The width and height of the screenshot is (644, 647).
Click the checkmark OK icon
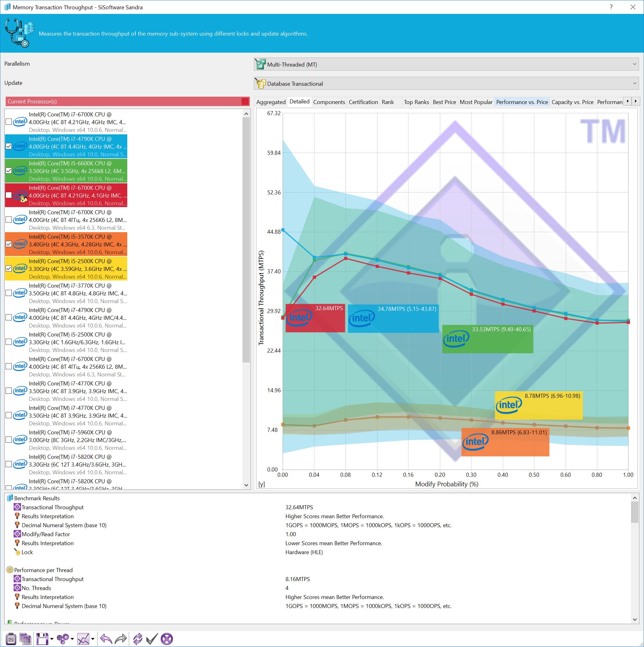click(152, 639)
